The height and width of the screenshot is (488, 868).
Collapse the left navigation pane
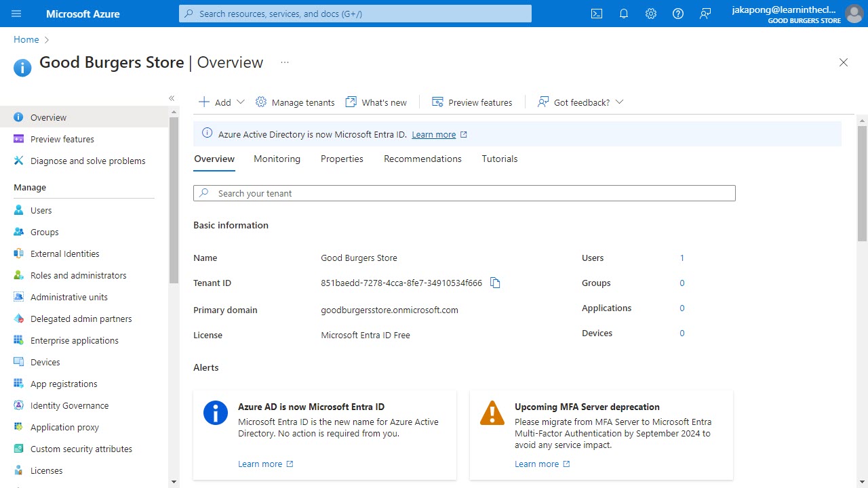(x=172, y=98)
